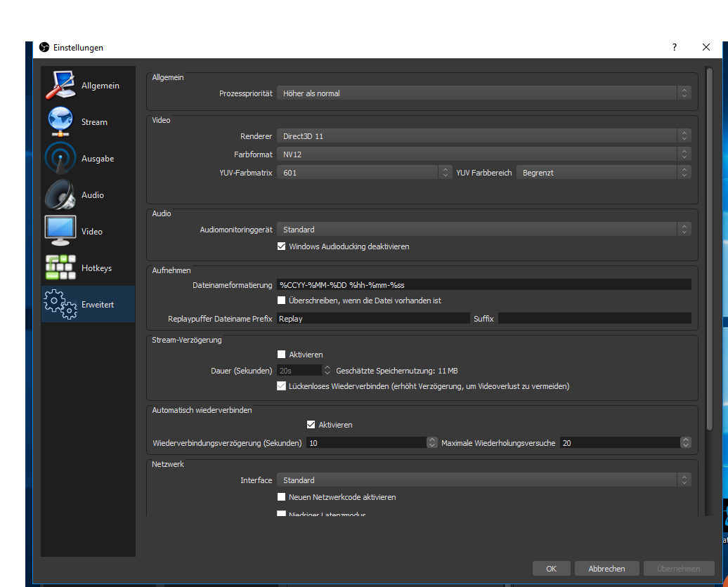The height and width of the screenshot is (587, 728).
Task: Click the help question mark icon
Action: [675, 47]
